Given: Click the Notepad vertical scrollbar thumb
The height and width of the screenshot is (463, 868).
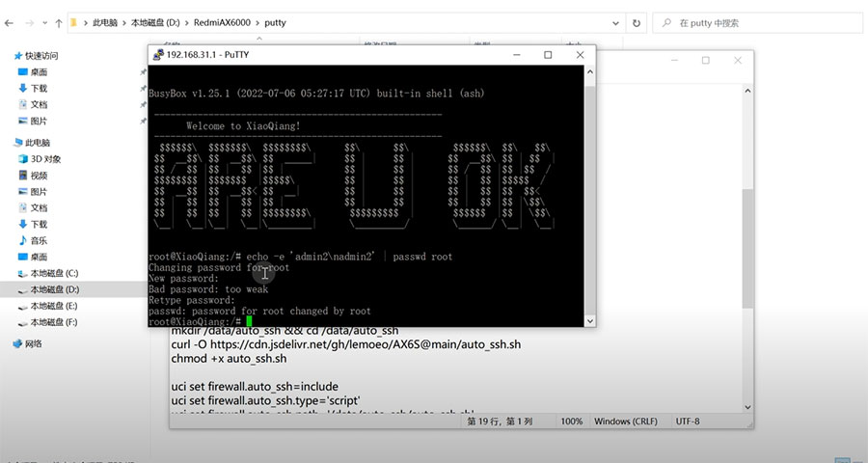Looking at the screenshot, I should click(x=747, y=248).
